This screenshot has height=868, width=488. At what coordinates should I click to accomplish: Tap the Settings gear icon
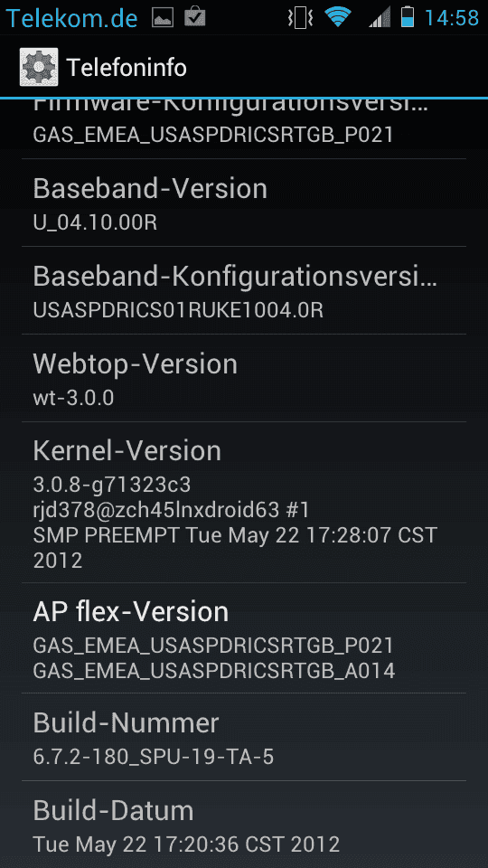[39, 68]
